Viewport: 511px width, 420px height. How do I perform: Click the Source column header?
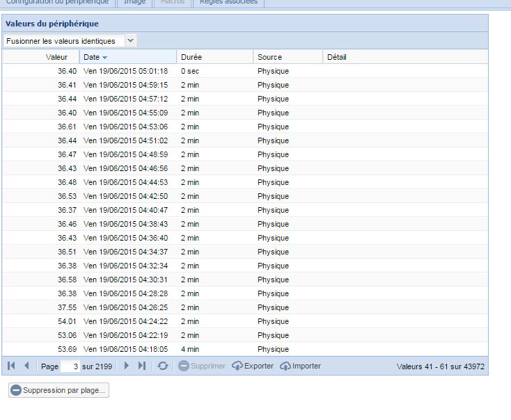269,57
